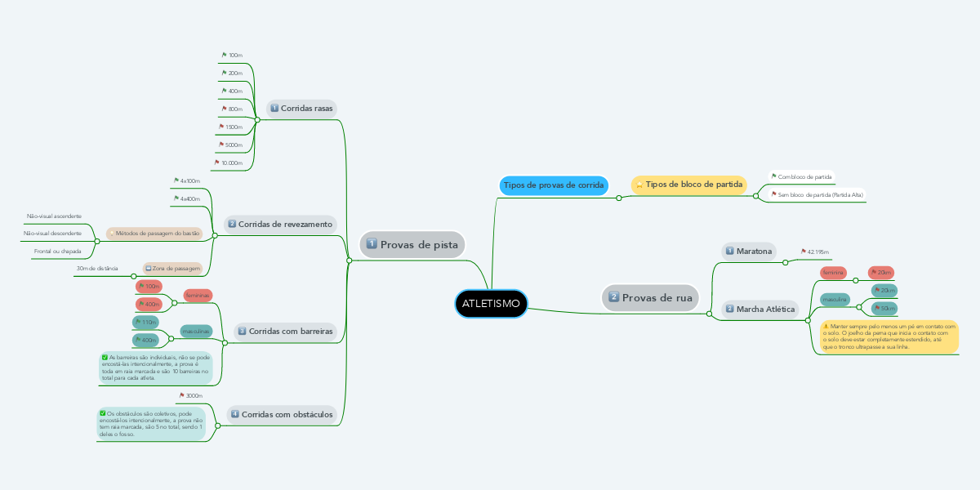Click the green checkmark icon in the obstáculos note
The height and width of the screenshot is (490, 980).
(101, 413)
